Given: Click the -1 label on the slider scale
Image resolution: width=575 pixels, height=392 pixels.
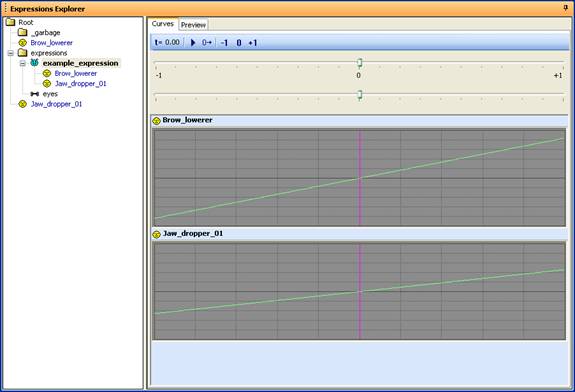Looking at the screenshot, I should click(x=159, y=76).
